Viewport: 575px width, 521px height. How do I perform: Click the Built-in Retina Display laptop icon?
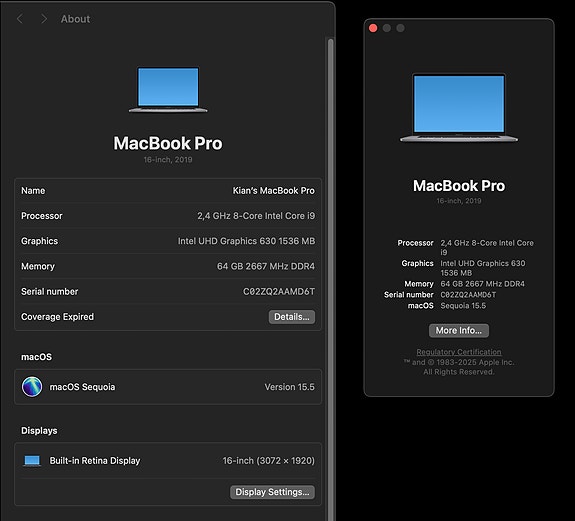coord(32,461)
